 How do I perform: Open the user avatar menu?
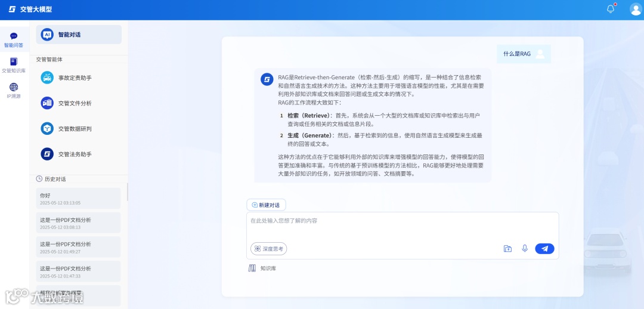636,9
